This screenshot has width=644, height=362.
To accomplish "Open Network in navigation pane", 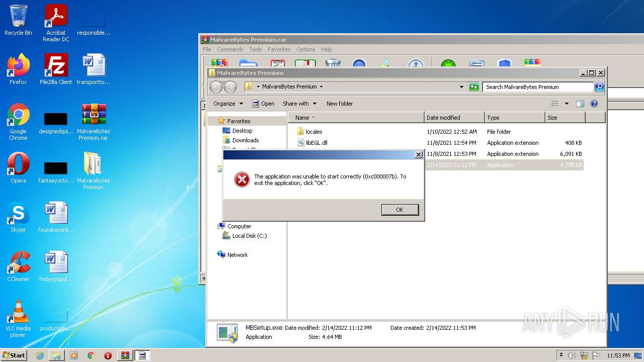I will point(237,255).
